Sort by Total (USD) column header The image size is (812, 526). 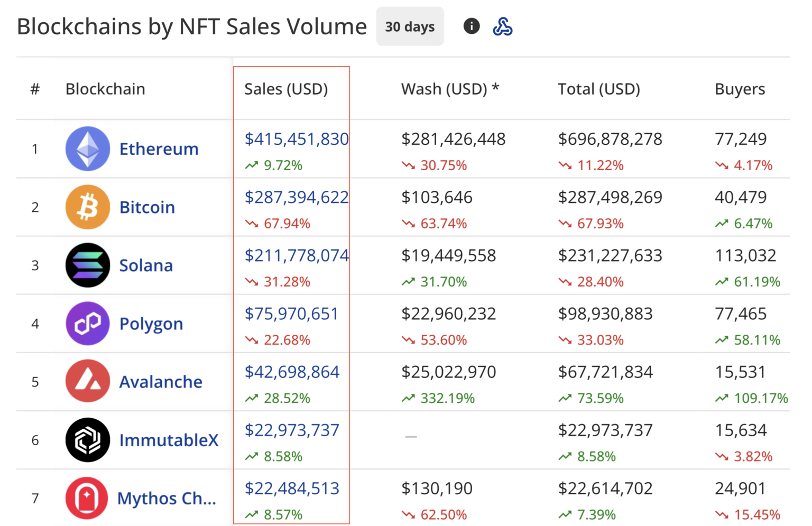[x=598, y=89]
